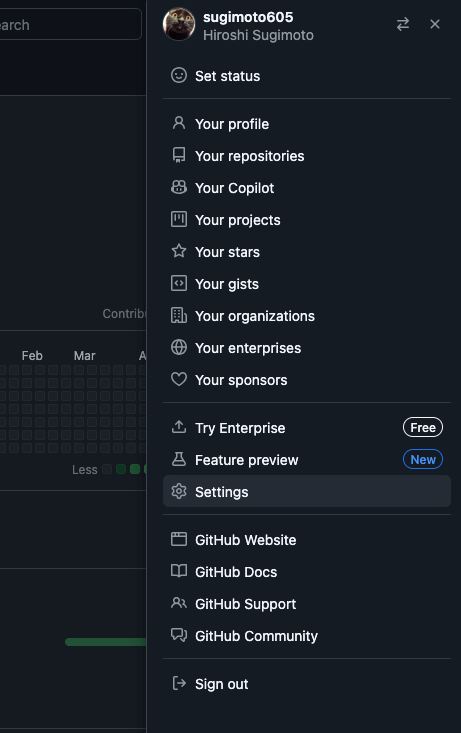Open Your gists

(x=307, y=284)
